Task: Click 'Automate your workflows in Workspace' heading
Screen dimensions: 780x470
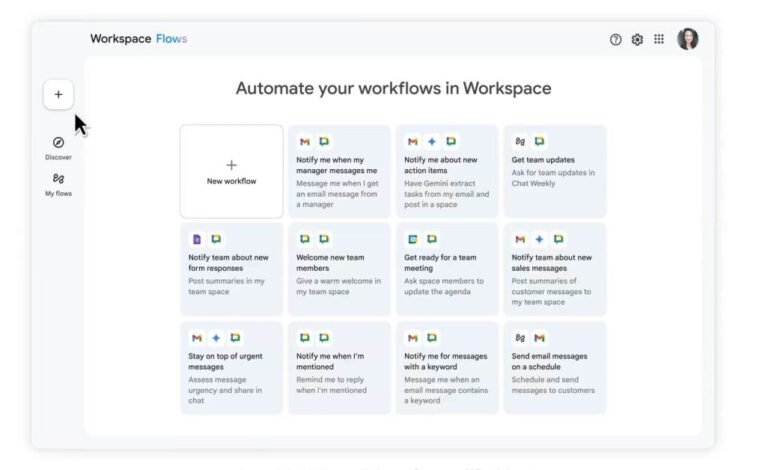Action: click(393, 89)
